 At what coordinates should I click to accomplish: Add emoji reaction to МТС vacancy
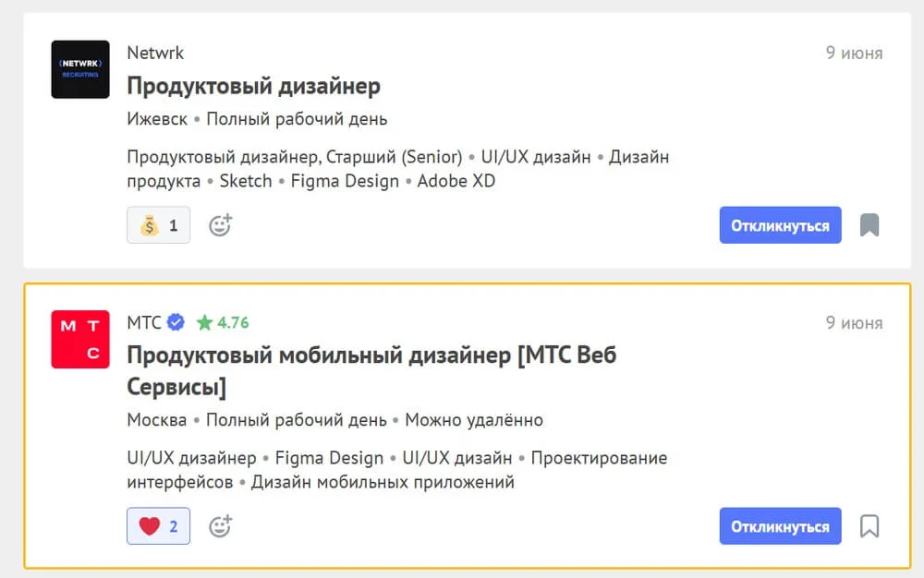click(x=220, y=526)
